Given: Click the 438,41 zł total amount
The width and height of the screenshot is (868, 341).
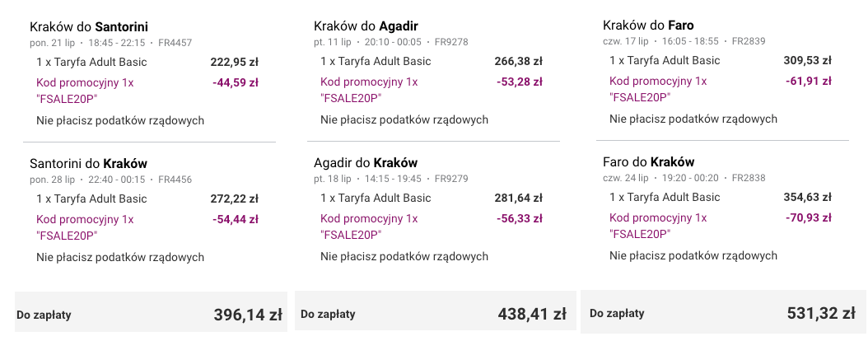Looking at the screenshot, I should coord(531,315).
